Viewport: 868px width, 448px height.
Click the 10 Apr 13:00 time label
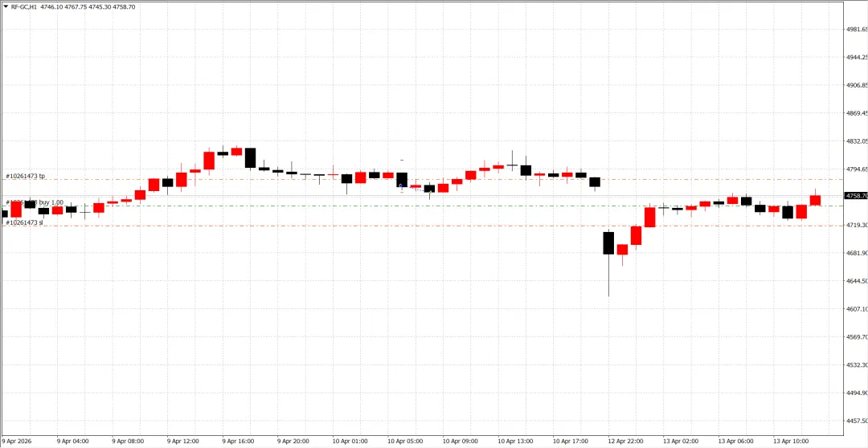(515, 442)
